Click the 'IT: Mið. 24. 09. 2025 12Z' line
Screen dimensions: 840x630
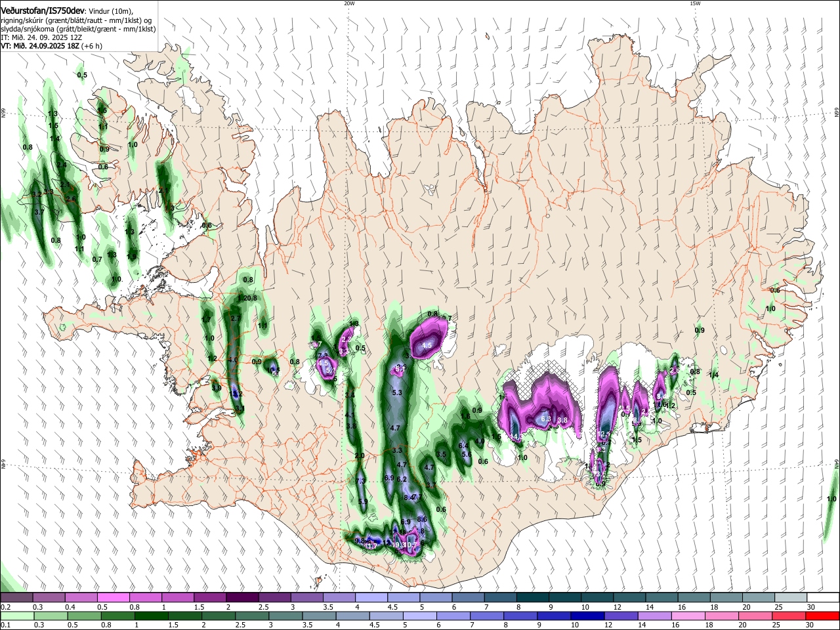41,37
